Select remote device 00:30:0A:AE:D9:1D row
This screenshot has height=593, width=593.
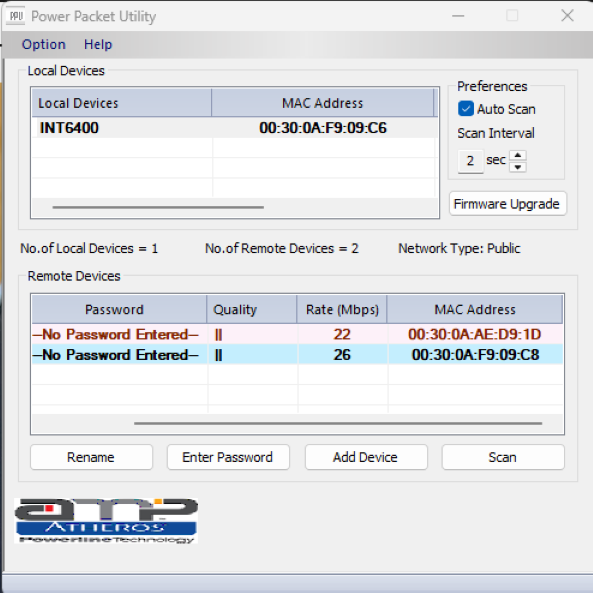pos(297,334)
